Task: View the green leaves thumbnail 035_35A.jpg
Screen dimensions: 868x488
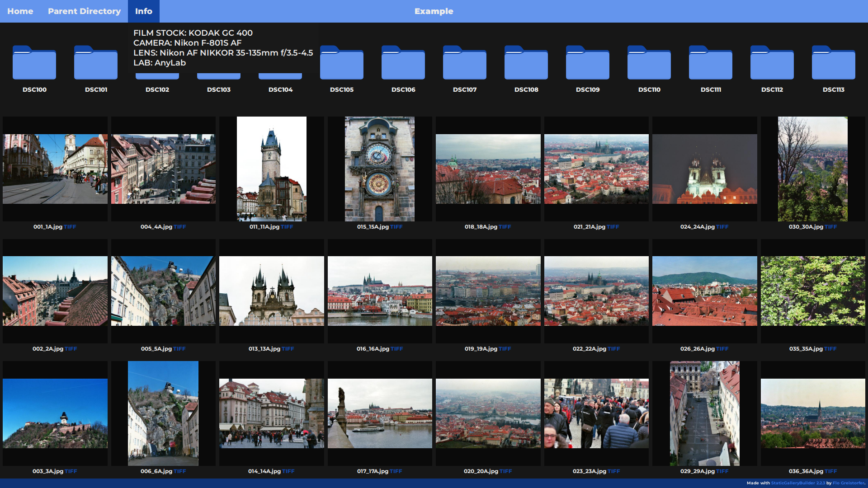Action: pos(813,291)
